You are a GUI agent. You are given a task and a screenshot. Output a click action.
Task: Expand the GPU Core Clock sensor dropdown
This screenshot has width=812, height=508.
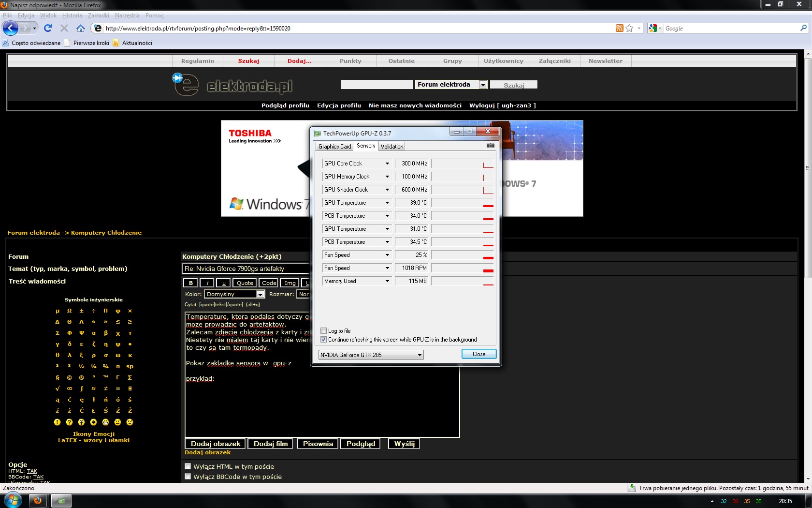point(387,164)
